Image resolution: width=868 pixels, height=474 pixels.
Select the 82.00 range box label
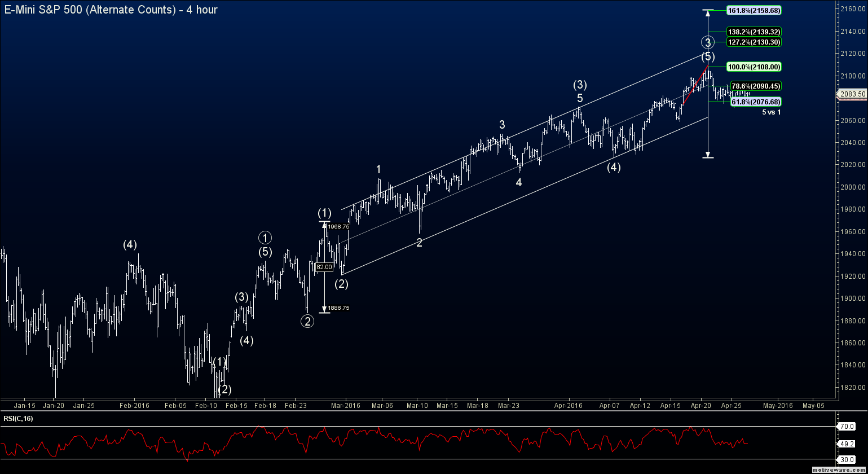point(324,267)
